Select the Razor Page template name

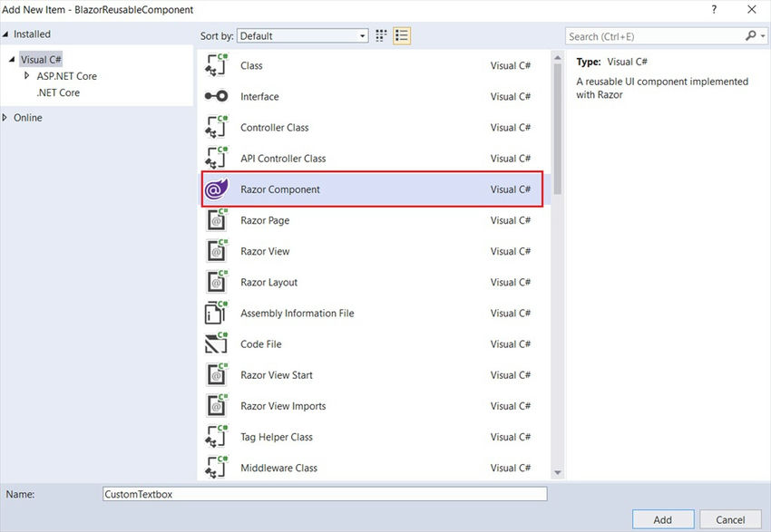click(265, 220)
